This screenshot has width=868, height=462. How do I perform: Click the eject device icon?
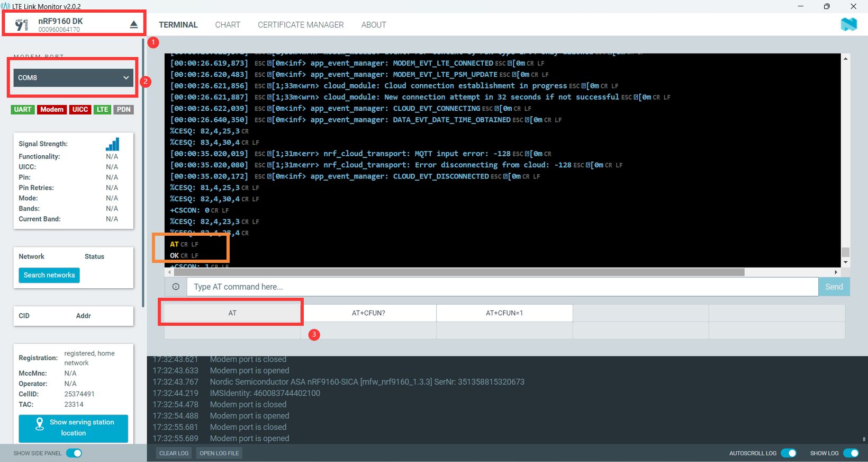click(x=133, y=24)
